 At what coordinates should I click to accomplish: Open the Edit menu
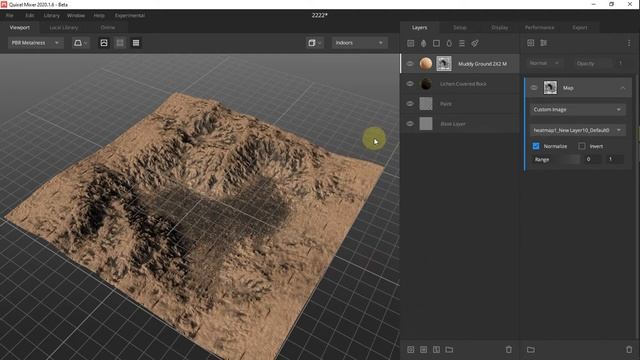pos(30,15)
